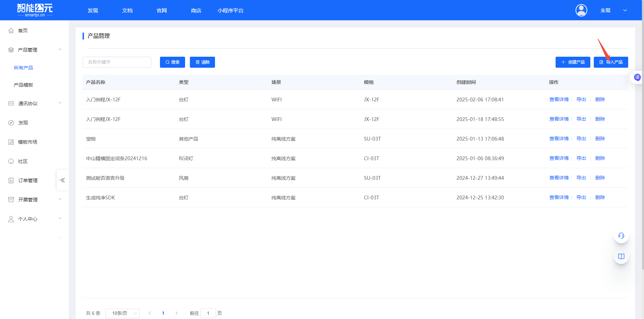Expand the 开票管理 sidebar menu

[x=60, y=199]
